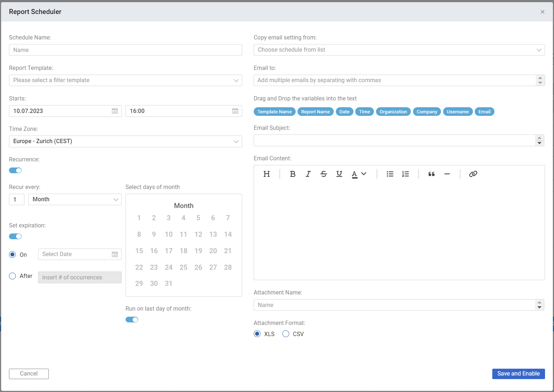This screenshot has height=392, width=554.
Task: Click the Organization variable tag
Action: click(x=393, y=112)
